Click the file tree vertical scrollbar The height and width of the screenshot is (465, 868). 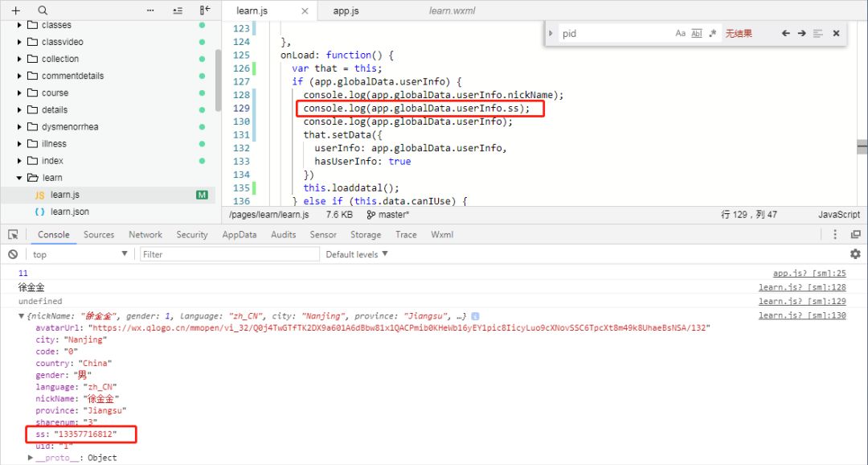point(218,80)
